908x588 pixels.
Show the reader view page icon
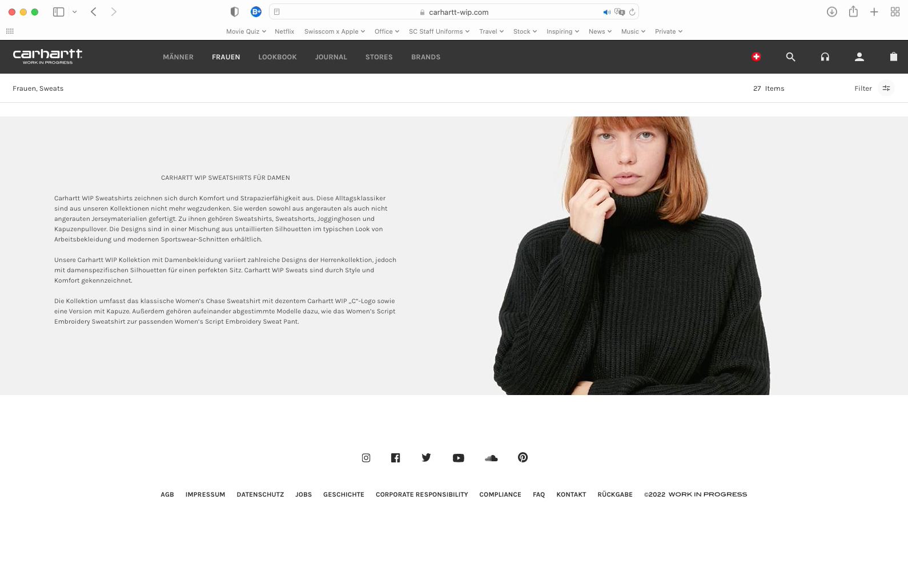pos(277,12)
